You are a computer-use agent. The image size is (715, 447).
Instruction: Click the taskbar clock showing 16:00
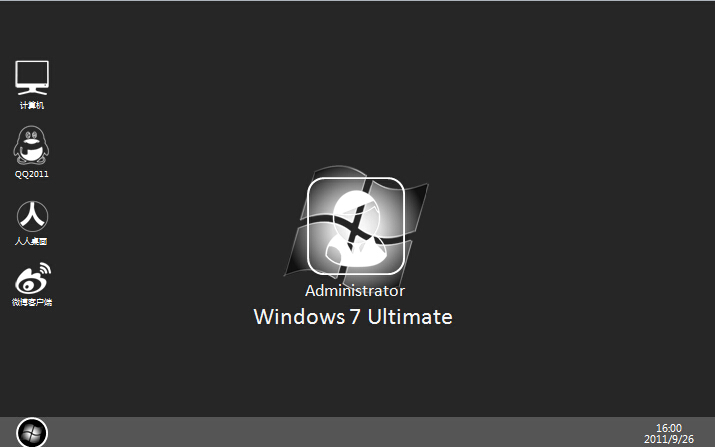(x=668, y=428)
